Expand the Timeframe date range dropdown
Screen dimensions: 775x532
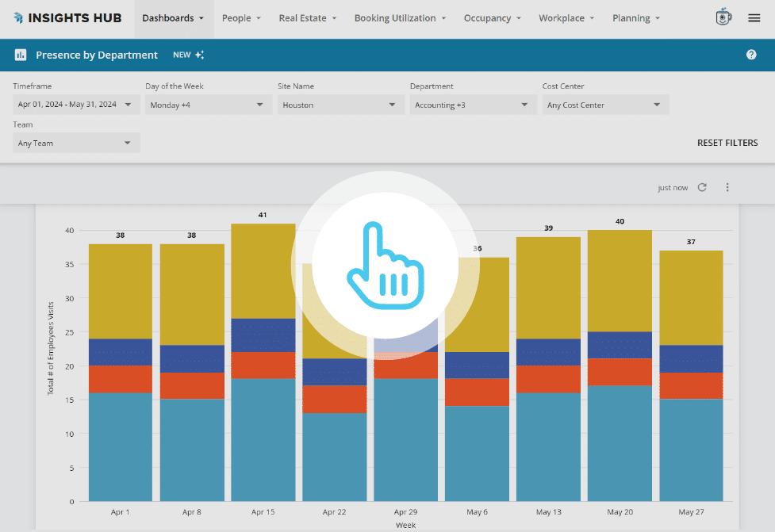[76, 105]
